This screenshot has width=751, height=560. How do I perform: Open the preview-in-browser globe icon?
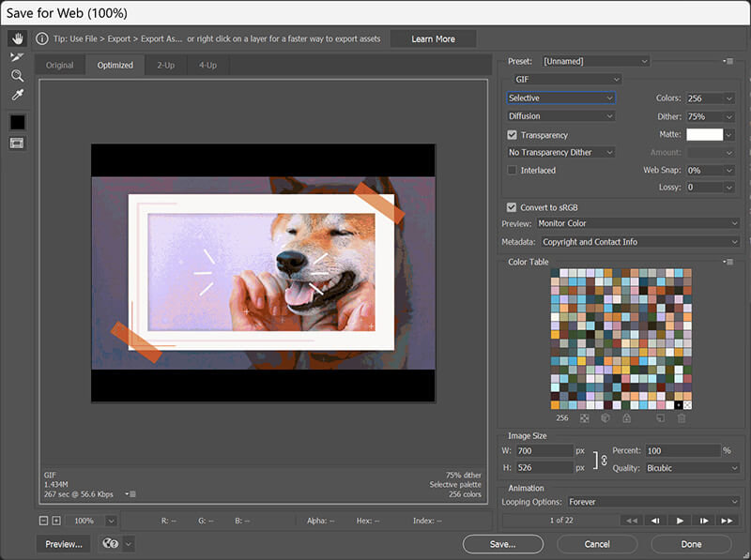(112, 544)
